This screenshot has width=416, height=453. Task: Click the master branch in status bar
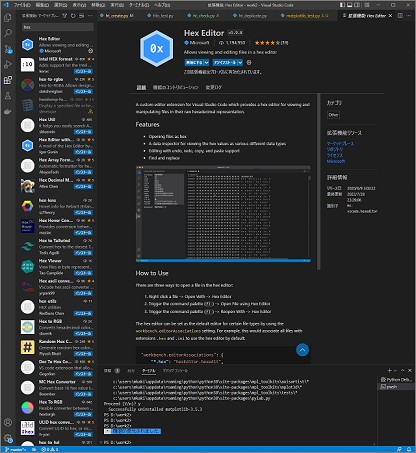coord(16,449)
